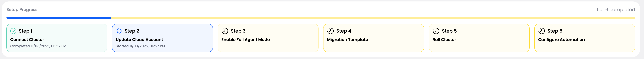Select the Roll Cluster step title
The width and height of the screenshot is (644, 59).
pos(444,40)
